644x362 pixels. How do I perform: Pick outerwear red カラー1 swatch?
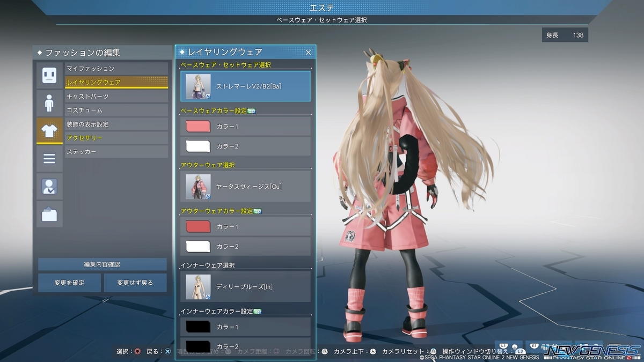(197, 227)
